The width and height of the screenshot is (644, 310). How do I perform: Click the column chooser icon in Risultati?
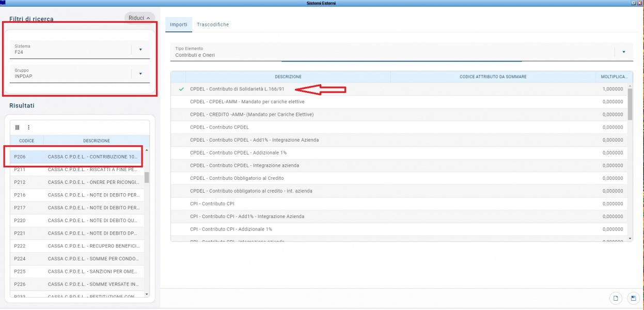(17, 128)
